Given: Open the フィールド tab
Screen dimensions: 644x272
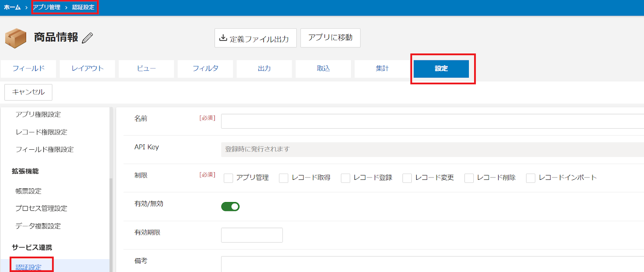Looking at the screenshot, I should tap(29, 69).
